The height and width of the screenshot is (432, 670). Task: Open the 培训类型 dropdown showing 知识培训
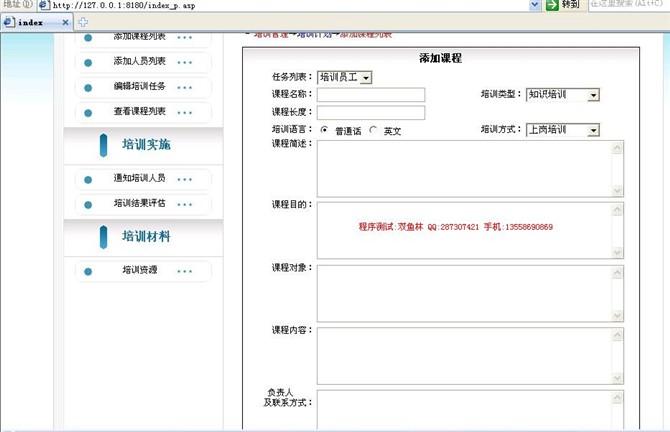coord(562,94)
